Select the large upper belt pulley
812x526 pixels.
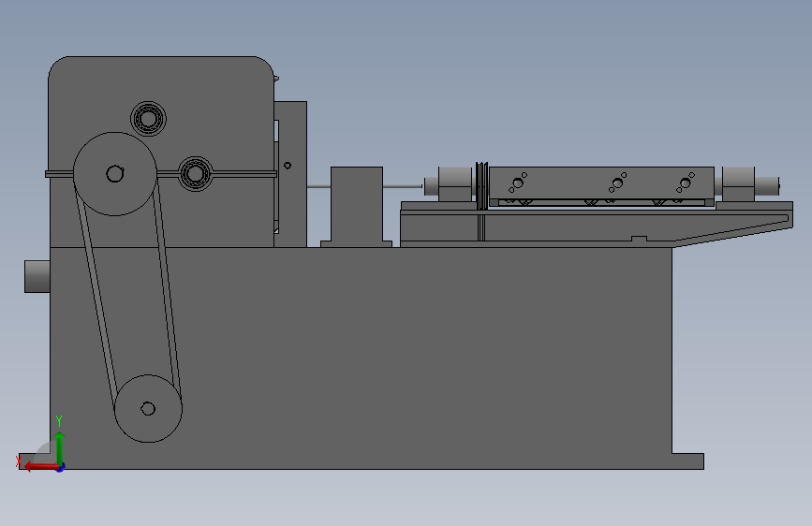[x=115, y=174]
